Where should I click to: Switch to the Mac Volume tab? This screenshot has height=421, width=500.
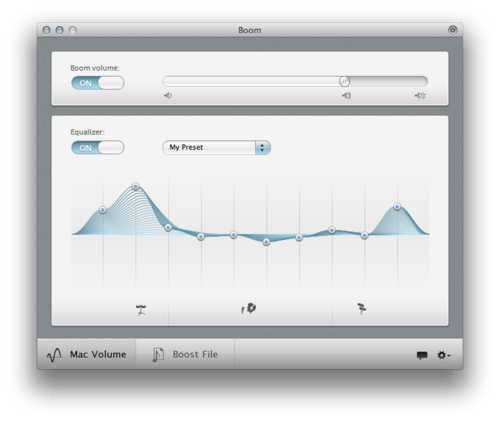(x=86, y=354)
